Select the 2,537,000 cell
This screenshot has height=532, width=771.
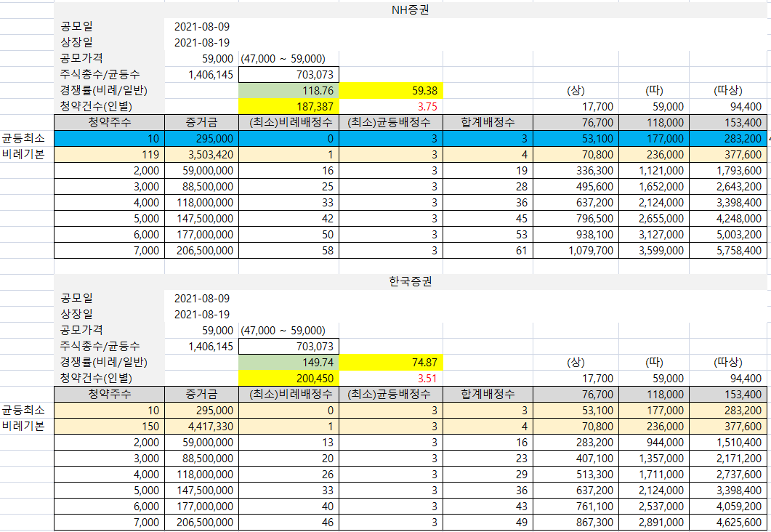tap(654, 507)
